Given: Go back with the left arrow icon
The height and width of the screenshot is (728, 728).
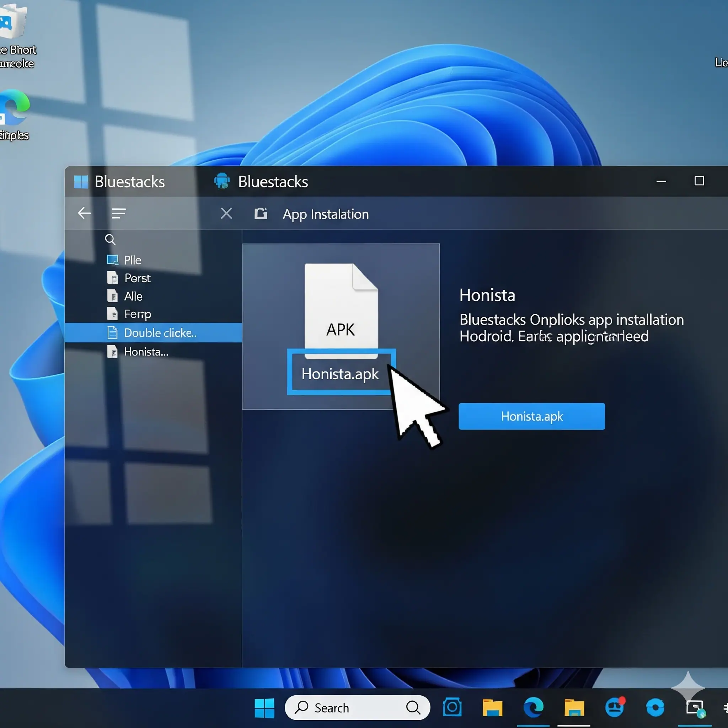Looking at the screenshot, I should (x=84, y=213).
